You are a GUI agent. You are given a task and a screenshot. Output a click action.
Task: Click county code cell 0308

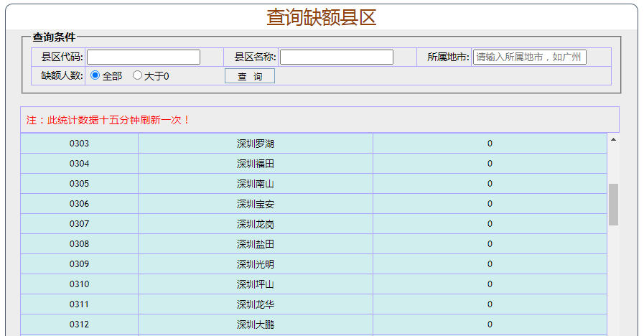[79, 244]
